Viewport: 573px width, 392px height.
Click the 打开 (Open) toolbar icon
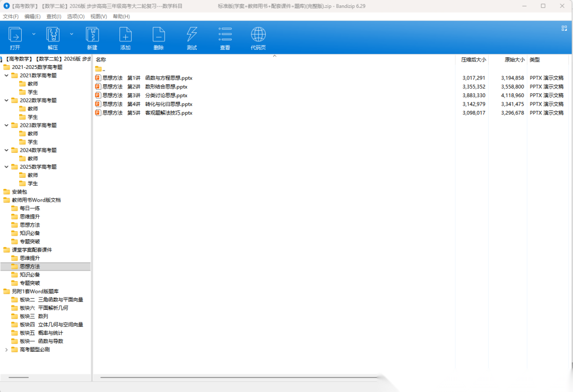[15, 36]
